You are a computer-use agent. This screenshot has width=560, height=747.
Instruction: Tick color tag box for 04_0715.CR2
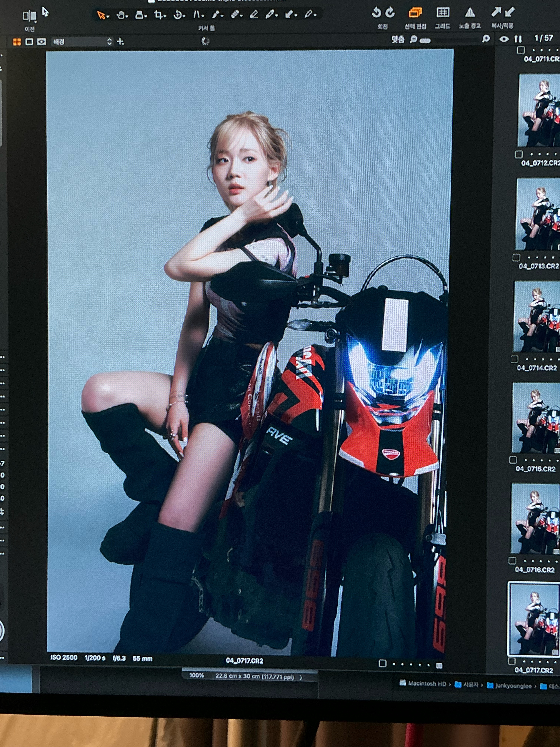513,460
